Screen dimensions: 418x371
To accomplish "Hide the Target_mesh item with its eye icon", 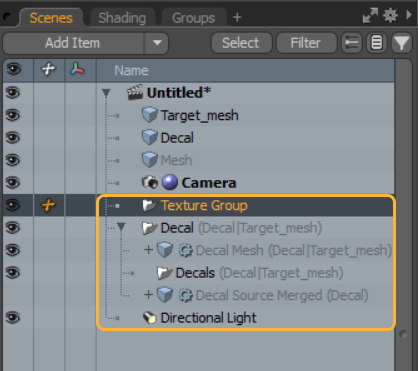I will (x=13, y=115).
